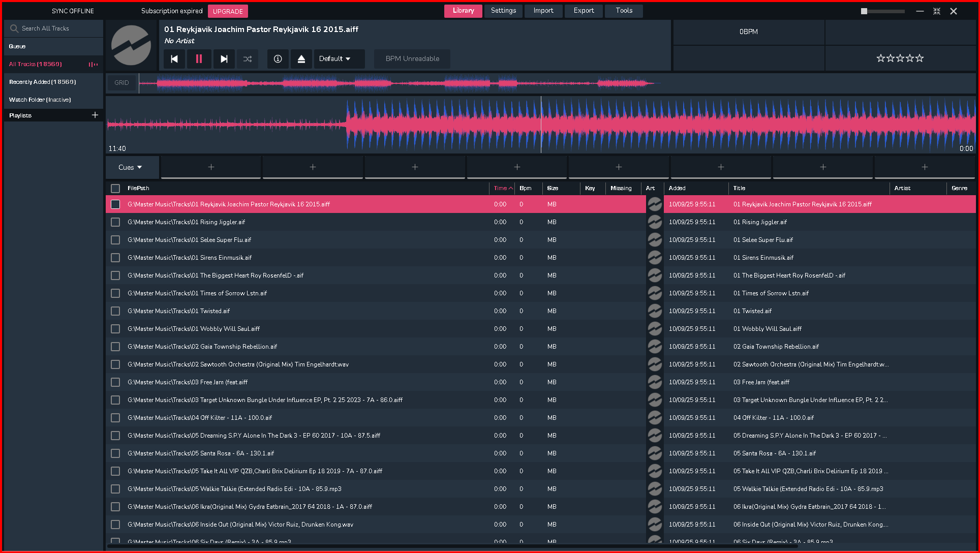980x553 pixels.
Task: Check the box for 01 Twisted.aif
Action: 115,311
